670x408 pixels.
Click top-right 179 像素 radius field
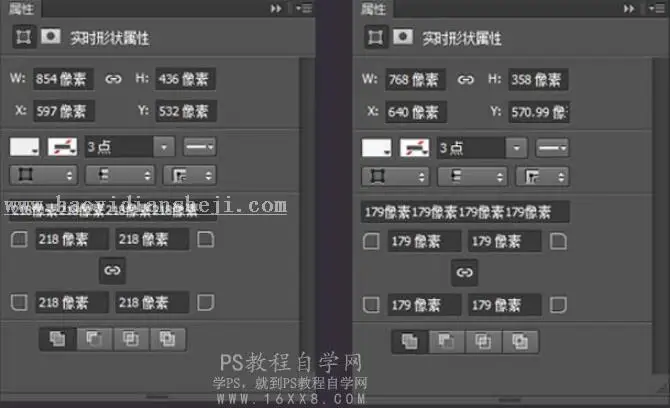click(505, 241)
